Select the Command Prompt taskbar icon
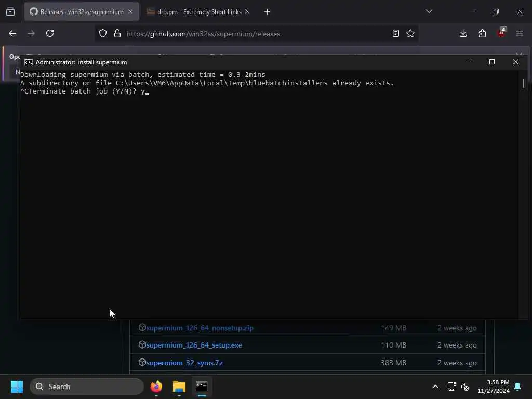 click(x=202, y=387)
